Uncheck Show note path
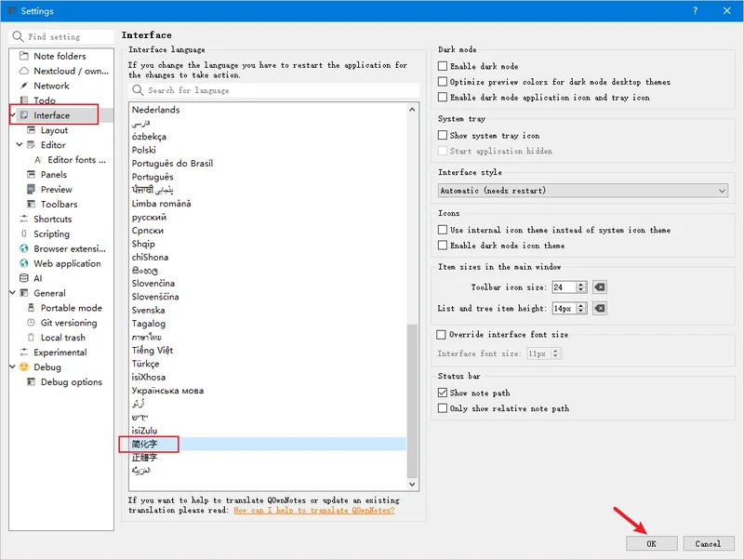The image size is (744, 560). [x=443, y=393]
